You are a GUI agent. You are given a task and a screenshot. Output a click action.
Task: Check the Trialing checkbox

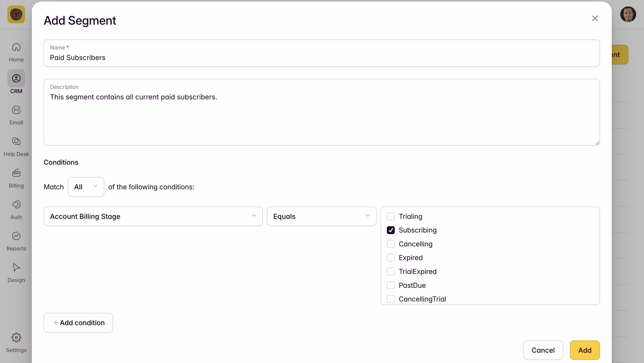pyautogui.click(x=391, y=216)
